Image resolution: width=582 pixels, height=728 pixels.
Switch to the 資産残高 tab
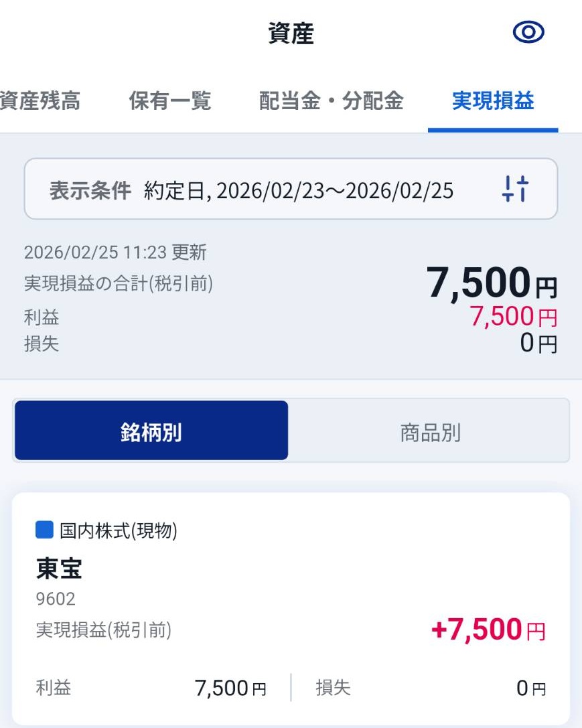pyautogui.click(x=39, y=101)
